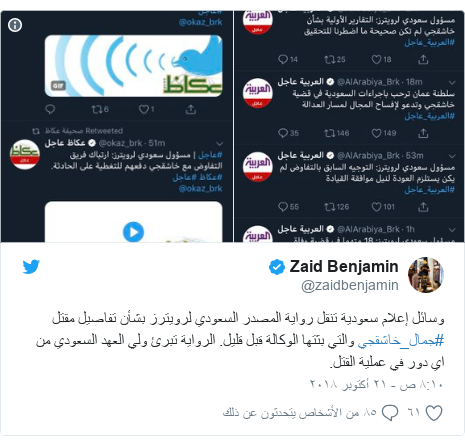The height and width of the screenshot is (446, 465).
Task: Click the blue Twitter bird logo
Action: point(31,267)
